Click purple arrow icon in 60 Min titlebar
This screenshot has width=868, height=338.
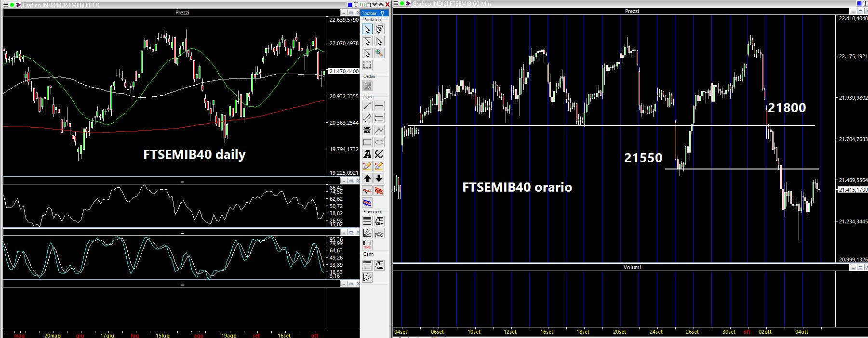coord(408,4)
